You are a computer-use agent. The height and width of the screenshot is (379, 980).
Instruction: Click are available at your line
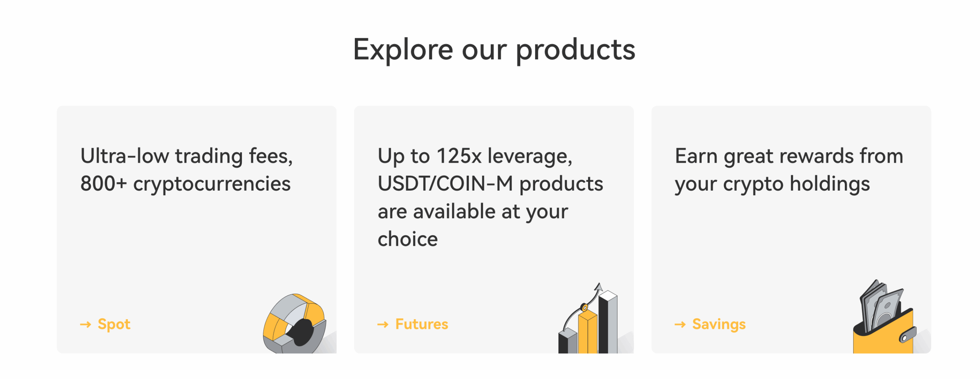coord(473,211)
